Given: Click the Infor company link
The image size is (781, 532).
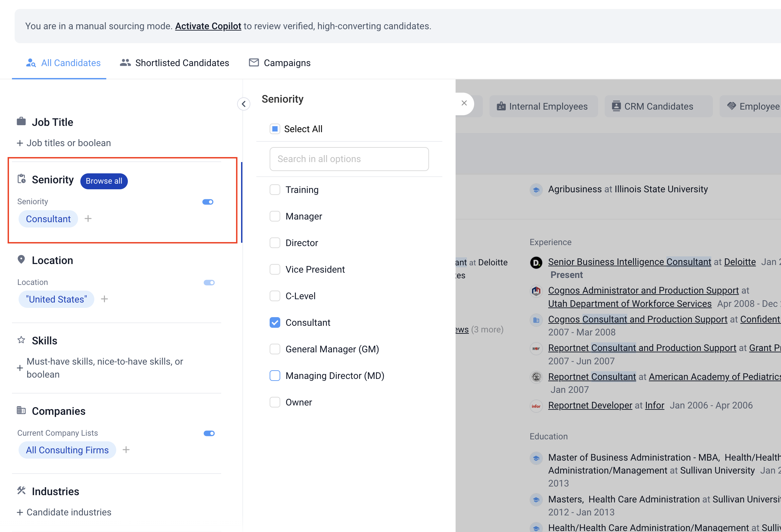Looking at the screenshot, I should click(654, 405).
